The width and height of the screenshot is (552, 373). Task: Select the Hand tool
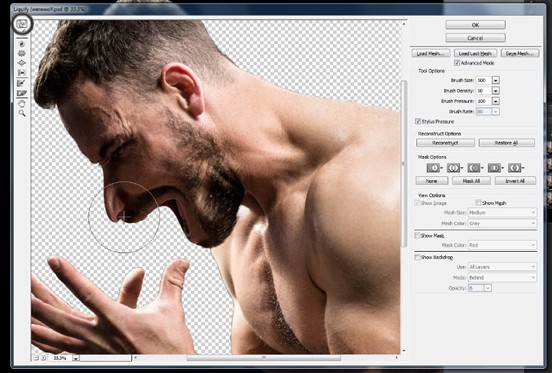coord(22,104)
